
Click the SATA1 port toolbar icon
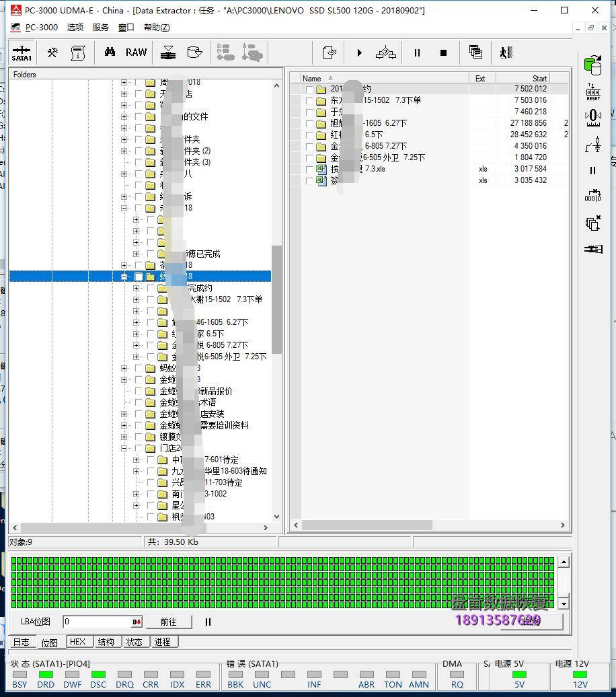(22, 52)
